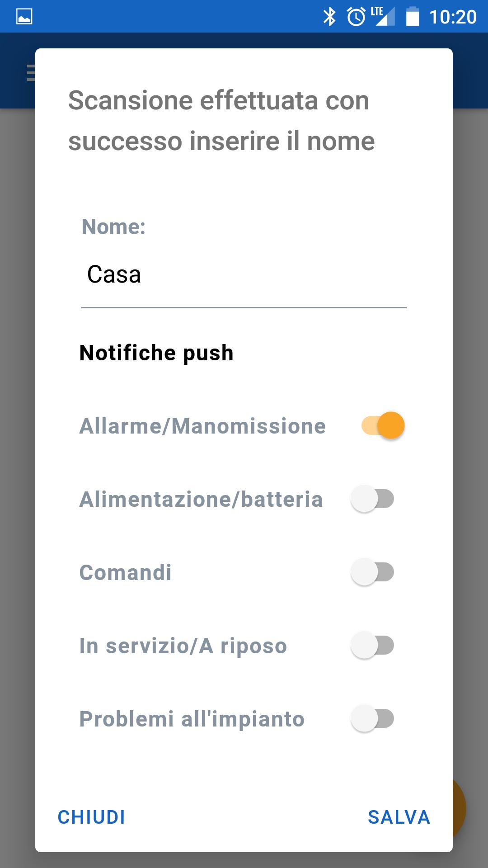Tap the image notification icon
Image resolution: width=488 pixels, height=868 pixels.
[x=24, y=17]
